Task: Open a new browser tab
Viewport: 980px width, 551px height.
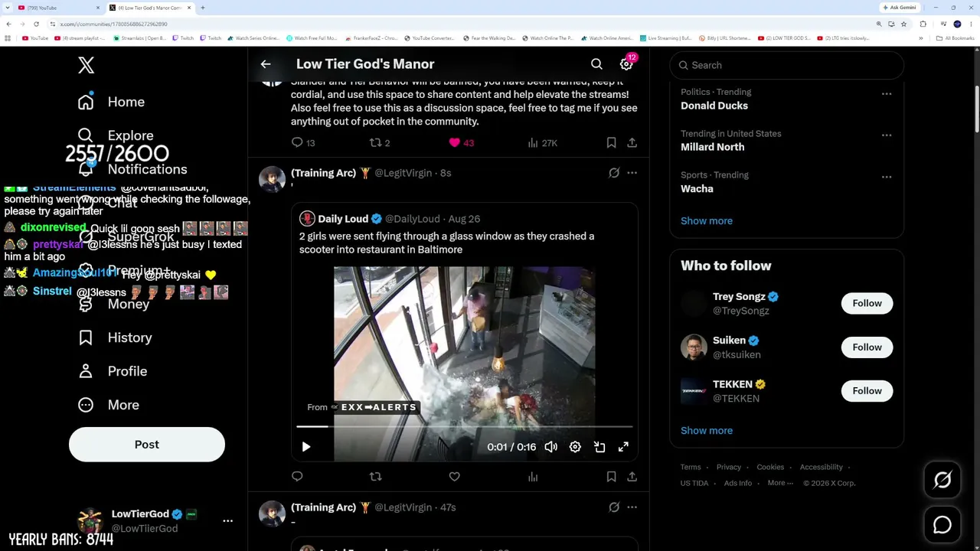Action: pyautogui.click(x=202, y=8)
